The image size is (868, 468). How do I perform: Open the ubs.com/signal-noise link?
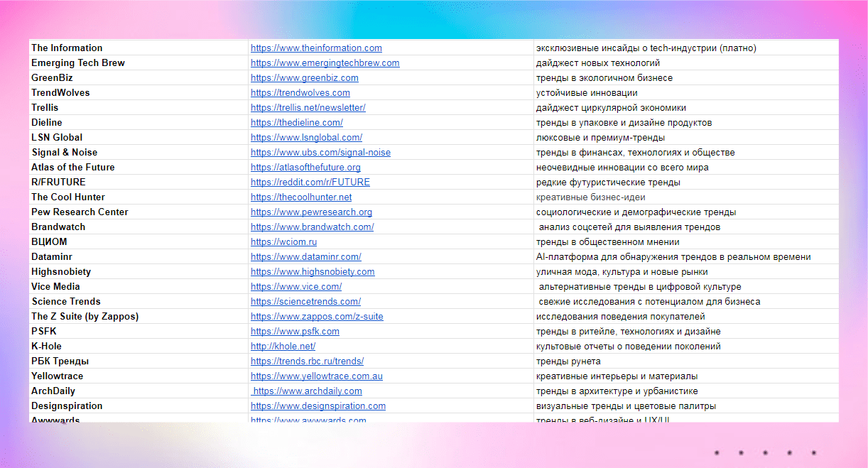(320, 153)
